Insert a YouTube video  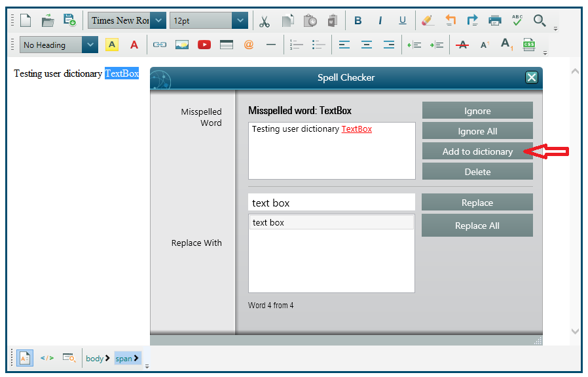(204, 45)
